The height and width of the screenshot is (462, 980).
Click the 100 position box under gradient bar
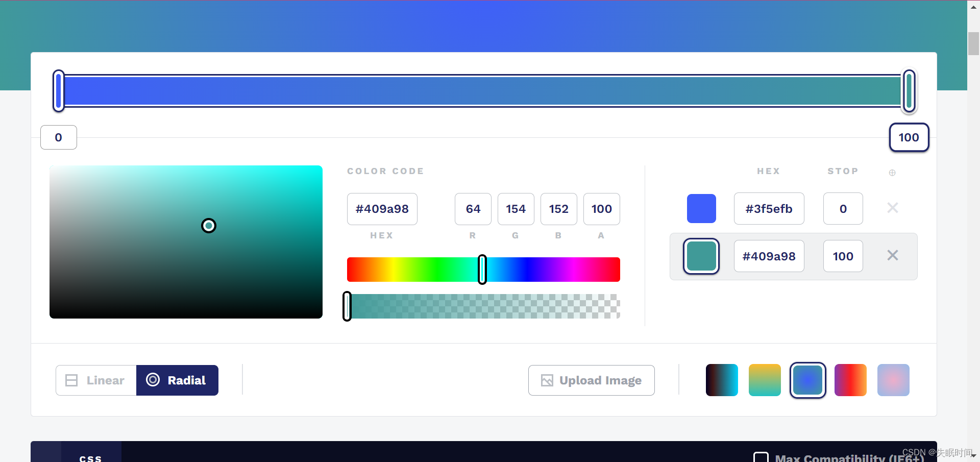coord(909,137)
